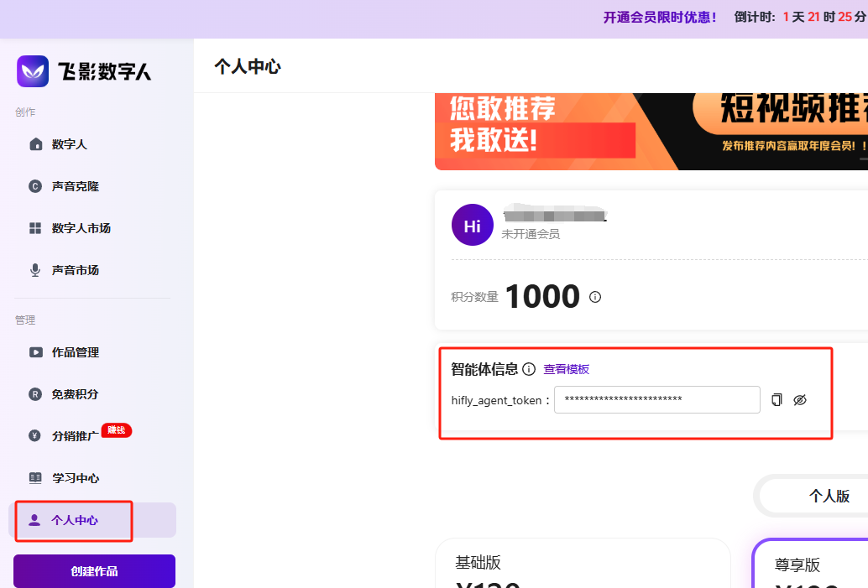Screen dimensions: 868x588
Task: Select 个人中心 in the sidebar
Action: [x=92, y=520]
